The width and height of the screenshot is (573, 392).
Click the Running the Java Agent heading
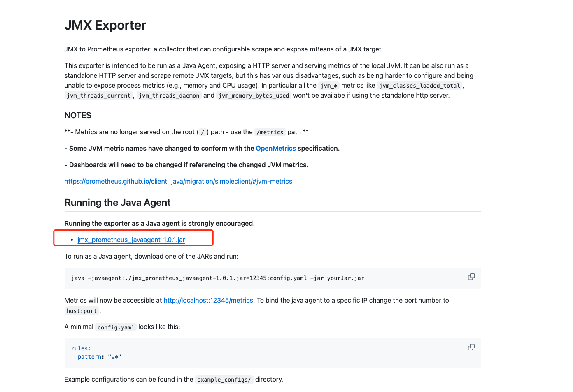(117, 202)
